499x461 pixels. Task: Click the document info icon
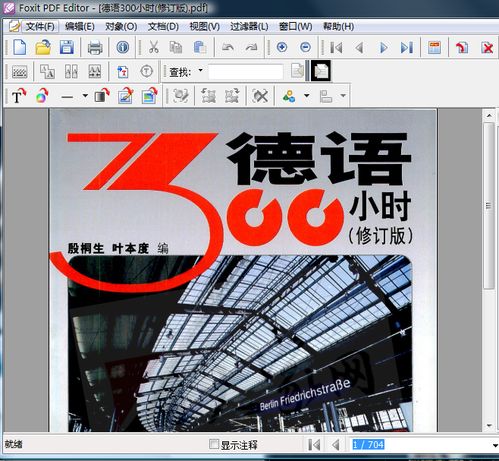click(x=122, y=47)
